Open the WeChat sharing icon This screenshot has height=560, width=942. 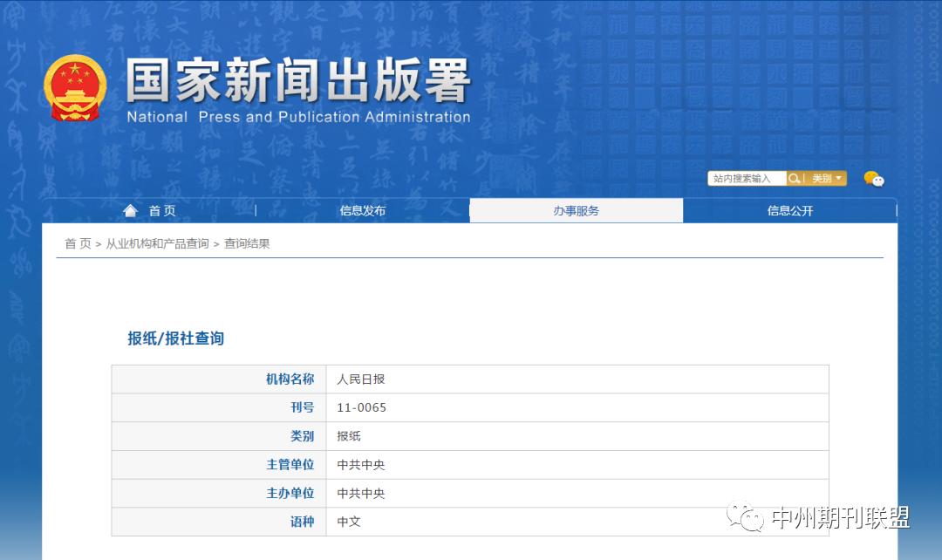[873, 178]
